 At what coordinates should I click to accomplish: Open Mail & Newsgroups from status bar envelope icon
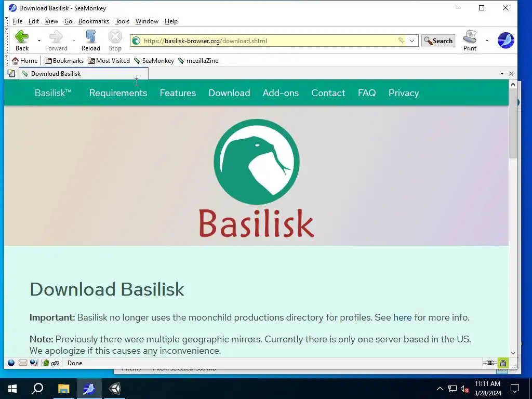point(23,363)
